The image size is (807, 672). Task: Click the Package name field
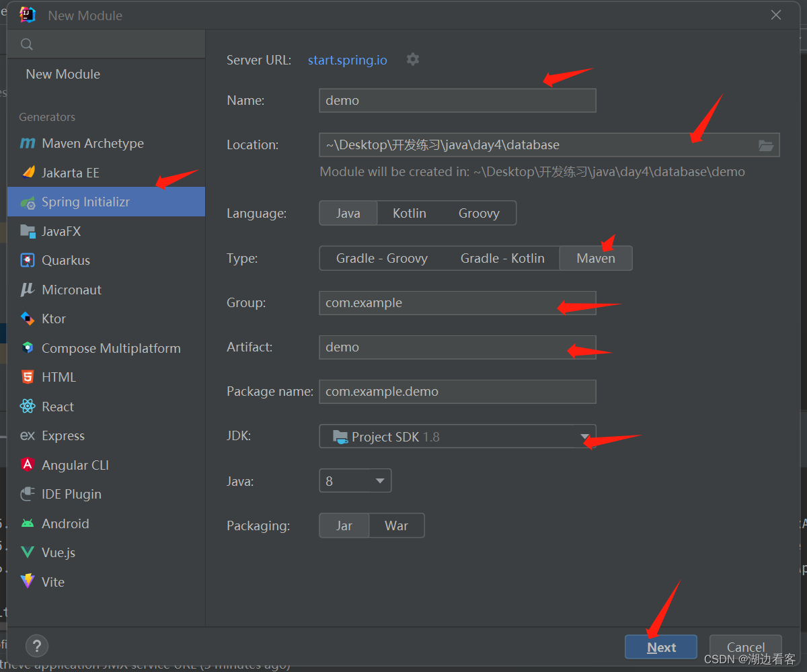(457, 392)
